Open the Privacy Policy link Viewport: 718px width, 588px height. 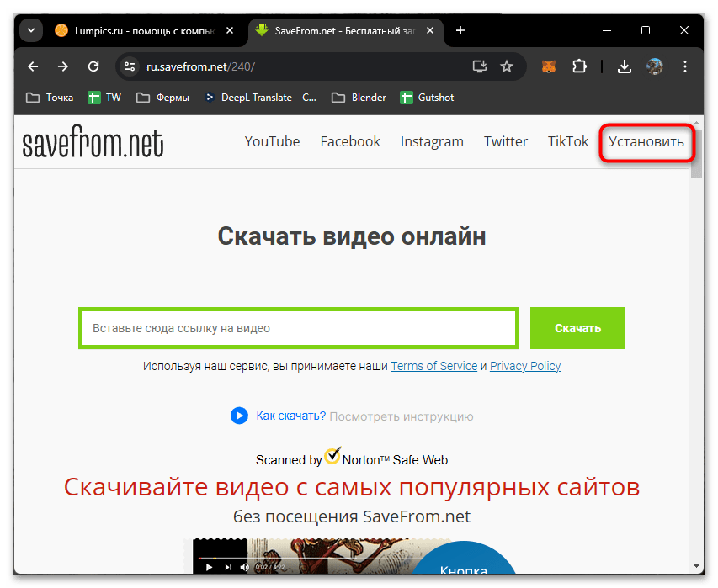pos(524,366)
